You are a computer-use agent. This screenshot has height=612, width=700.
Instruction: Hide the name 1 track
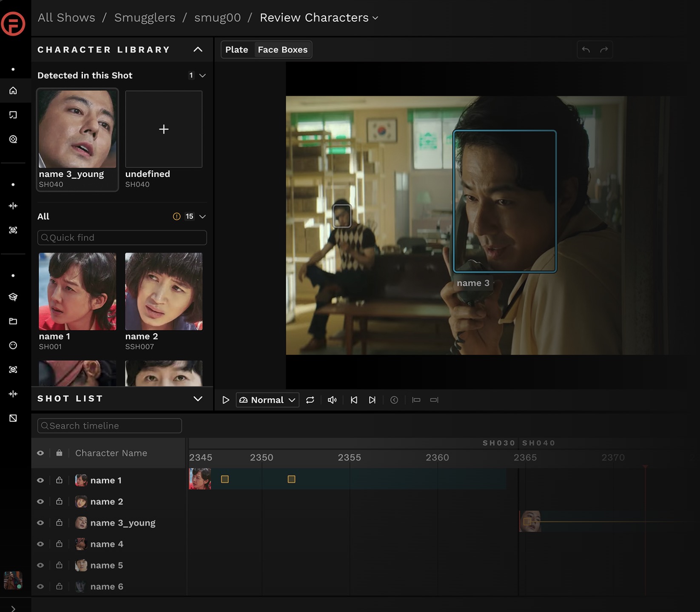[x=40, y=480]
